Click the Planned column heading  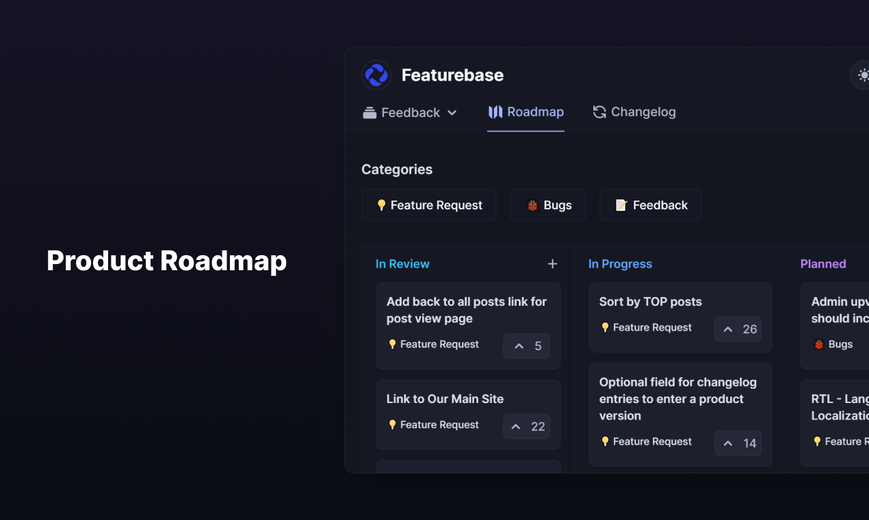pos(823,264)
